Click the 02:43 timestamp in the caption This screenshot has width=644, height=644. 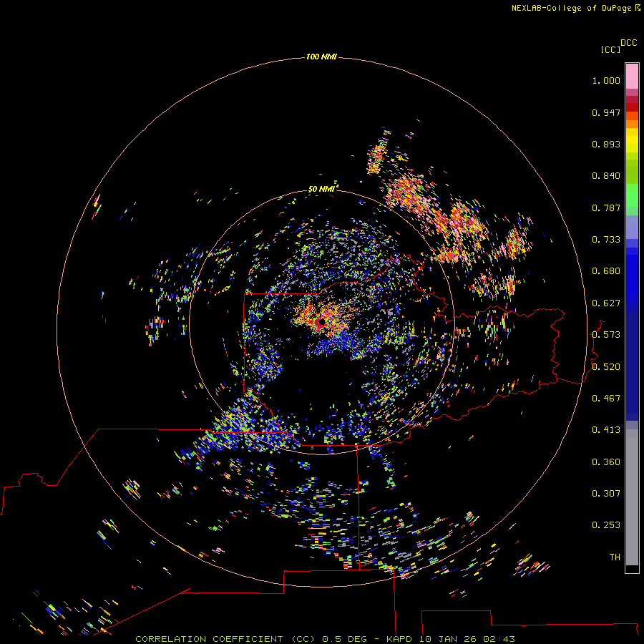[499, 639]
